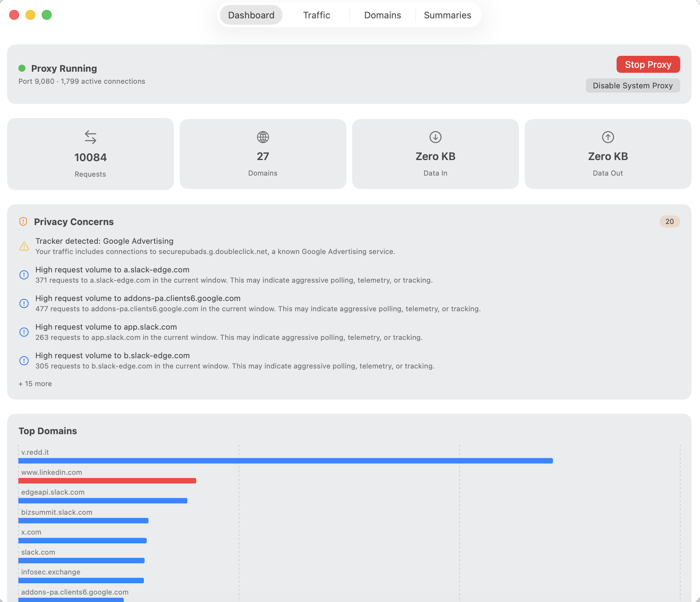700x602 pixels.
Task: Click 'High request volume to a.slack-edge.com' heading
Action: point(112,270)
